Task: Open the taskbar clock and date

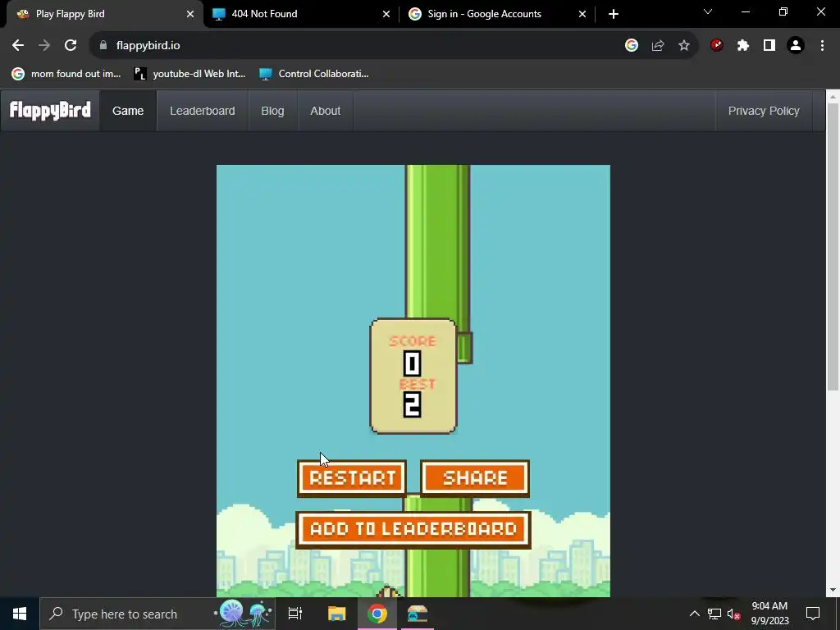Action: pos(769,614)
